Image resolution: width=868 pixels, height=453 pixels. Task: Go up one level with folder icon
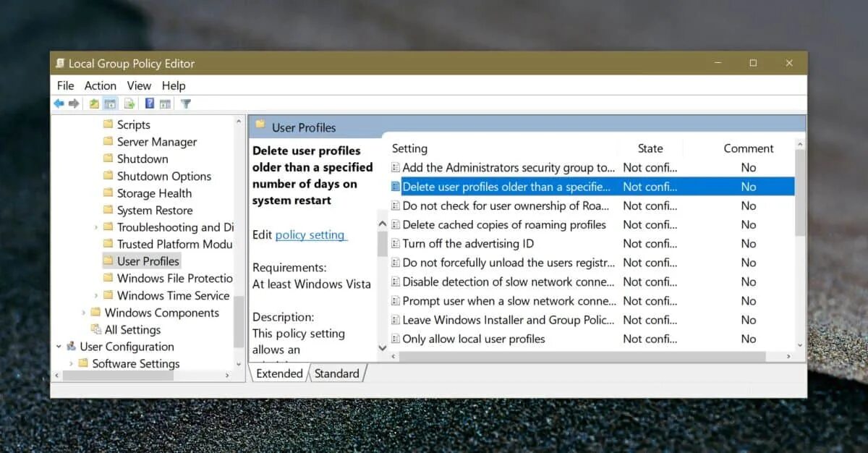[94, 103]
